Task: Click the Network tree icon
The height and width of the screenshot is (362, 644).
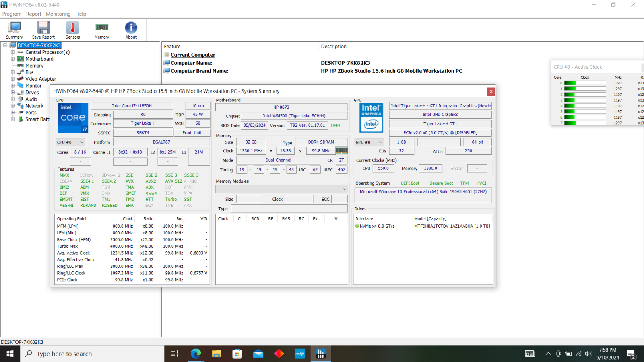Action: [x=21, y=106]
